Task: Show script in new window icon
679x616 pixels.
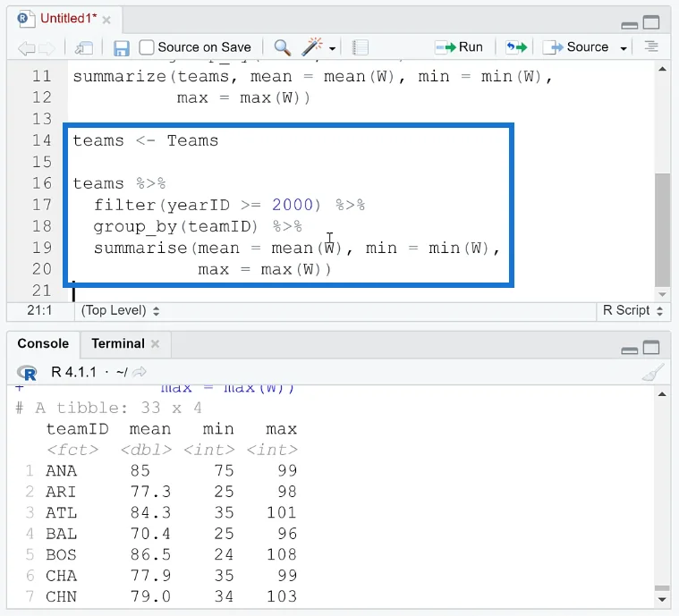Action: point(84,47)
